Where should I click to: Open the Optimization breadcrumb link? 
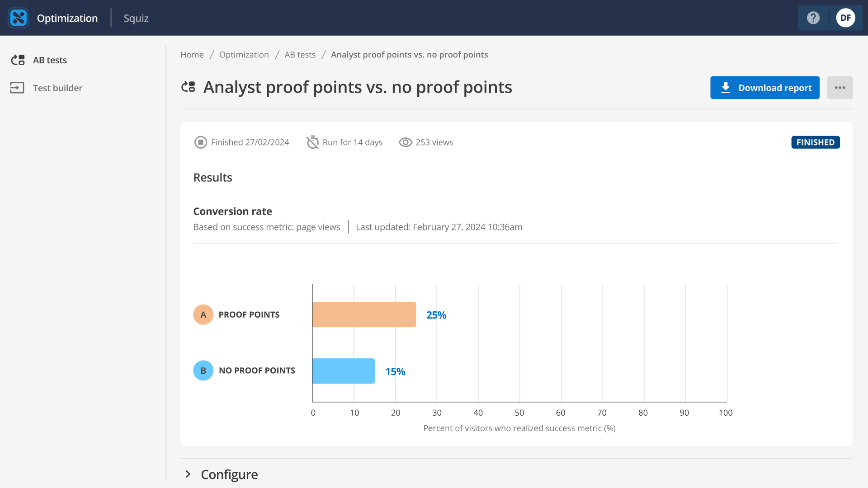(x=244, y=55)
